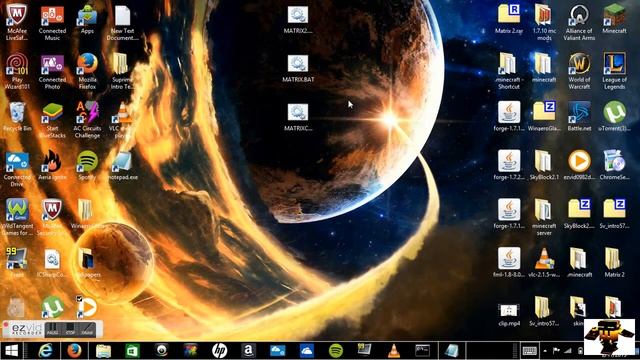Open the Matrix 2 folder

tap(614, 263)
